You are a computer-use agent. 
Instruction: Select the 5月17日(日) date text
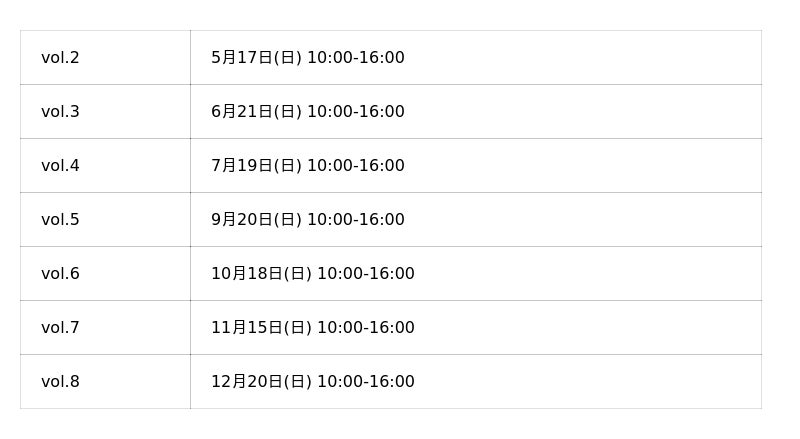click(256, 58)
